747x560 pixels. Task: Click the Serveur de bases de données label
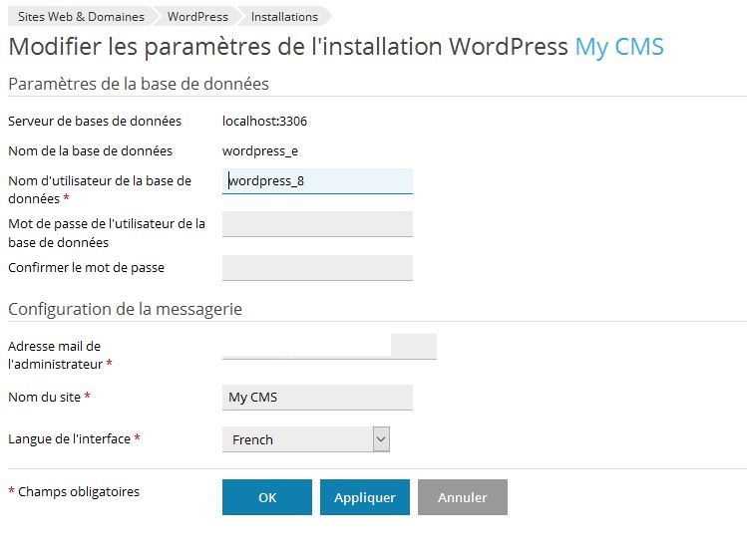click(95, 122)
